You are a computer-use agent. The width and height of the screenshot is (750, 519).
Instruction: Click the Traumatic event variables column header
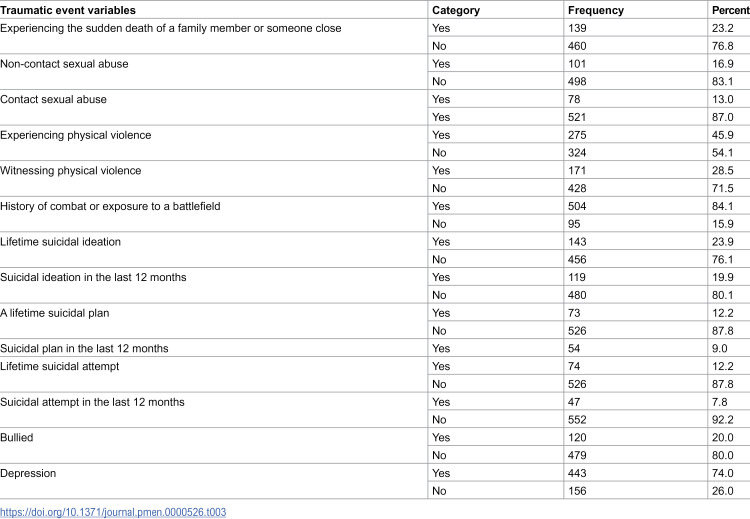coord(68,10)
